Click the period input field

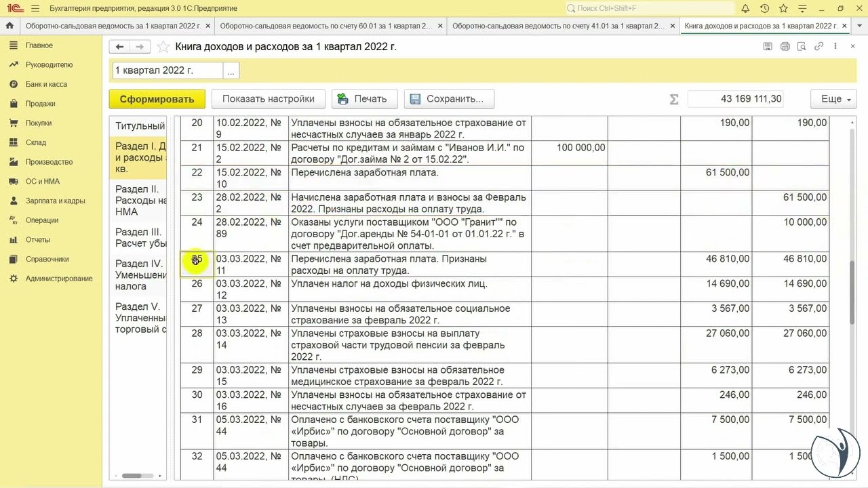167,70
